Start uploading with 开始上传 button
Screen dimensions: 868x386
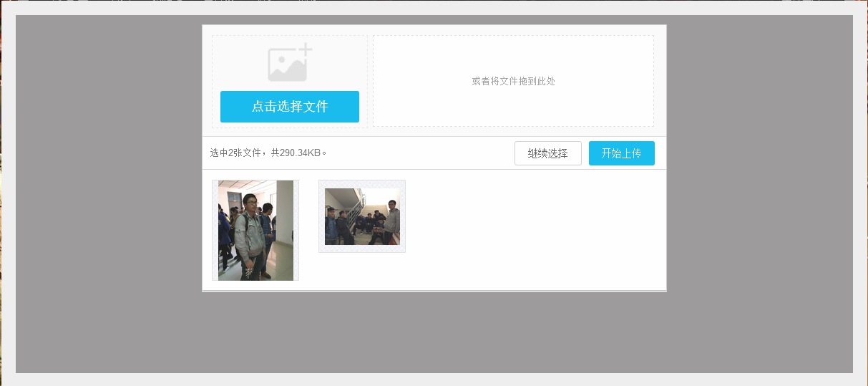(x=622, y=153)
